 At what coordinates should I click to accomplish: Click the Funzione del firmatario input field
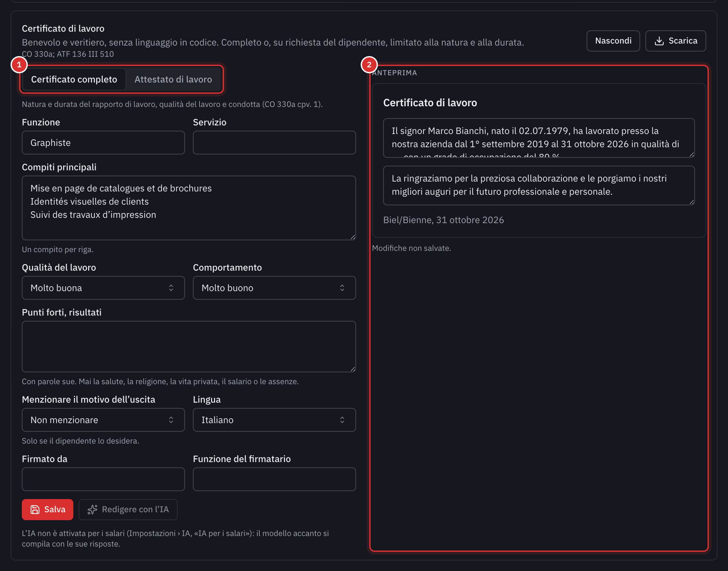pyautogui.click(x=274, y=479)
